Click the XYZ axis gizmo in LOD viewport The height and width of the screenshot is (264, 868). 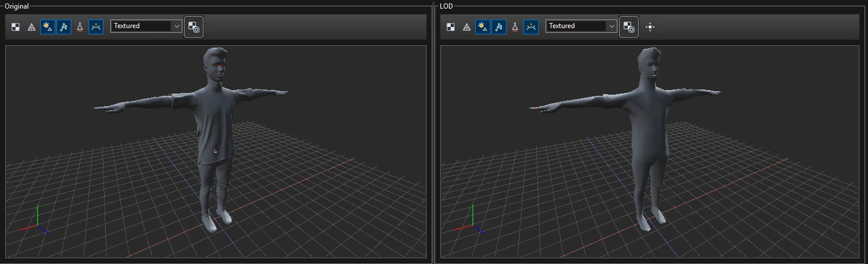tap(470, 221)
